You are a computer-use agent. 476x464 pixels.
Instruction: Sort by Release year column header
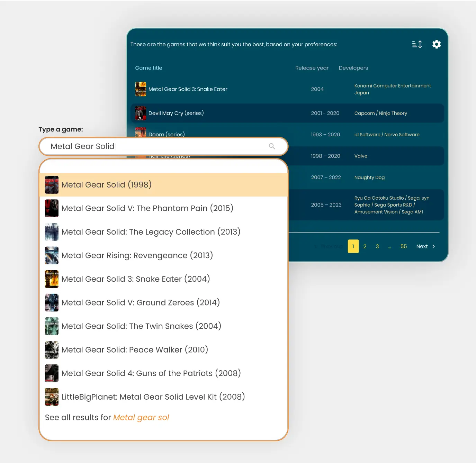[312, 68]
